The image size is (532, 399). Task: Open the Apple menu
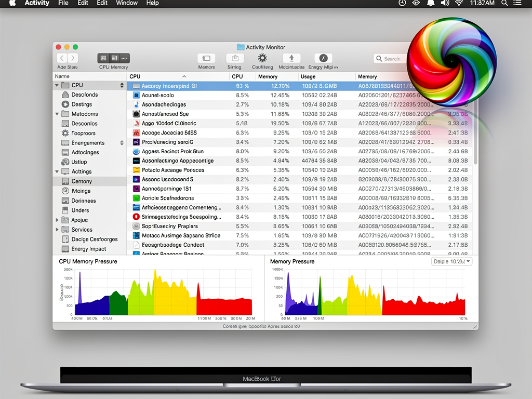point(12,3)
